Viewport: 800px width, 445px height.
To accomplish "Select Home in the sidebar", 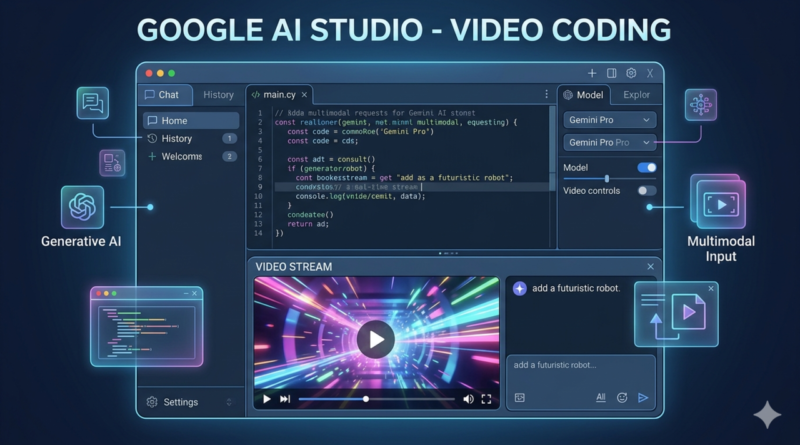I will coord(191,120).
